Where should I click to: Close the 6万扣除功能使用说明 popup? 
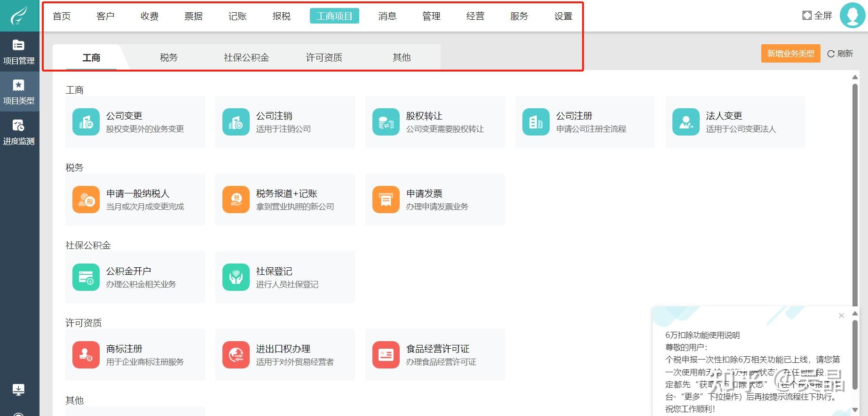pos(841,316)
